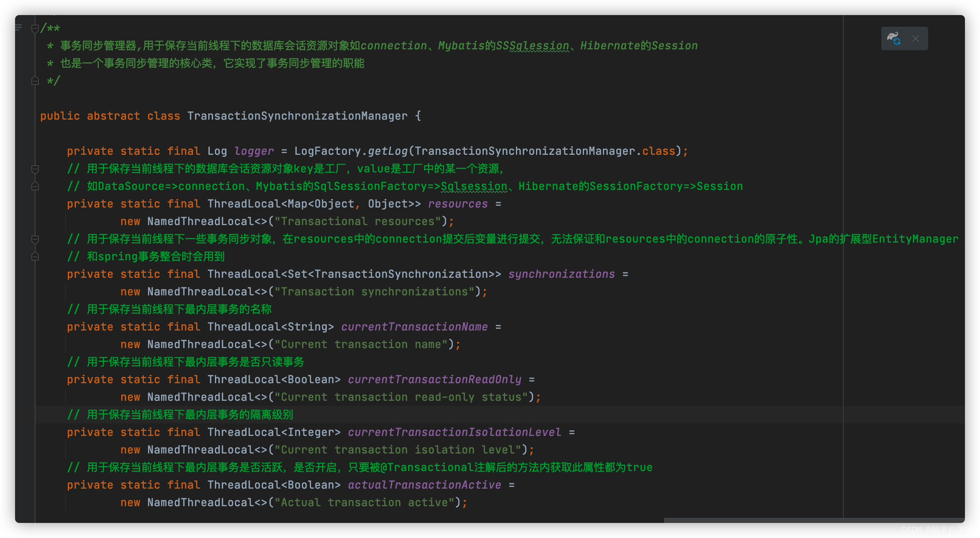Click the italic logger field name
980x538 pixels.
[x=254, y=151]
